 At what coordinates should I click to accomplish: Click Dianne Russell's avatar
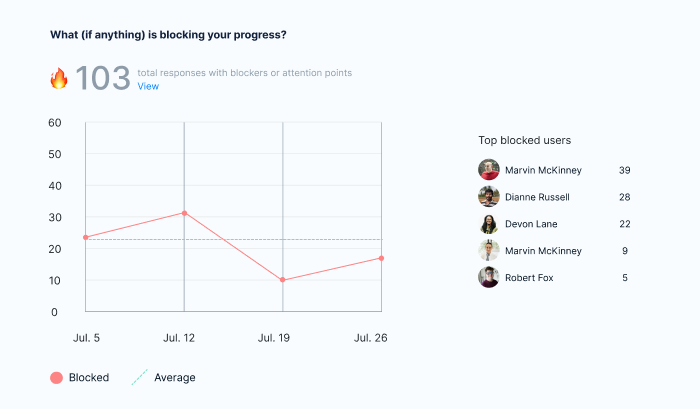point(489,197)
